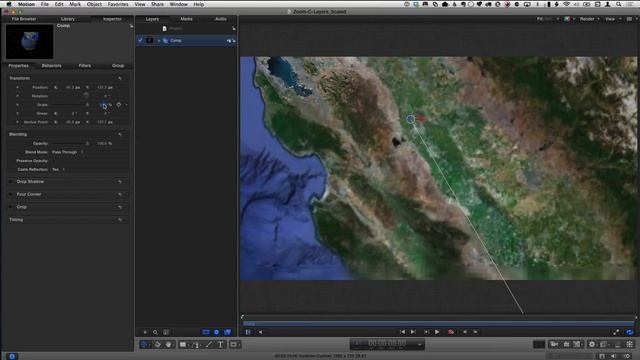Expand the Anchor Point disclosure triangle
The width and height of the screenshot is (640, 360).
[17, 122]
